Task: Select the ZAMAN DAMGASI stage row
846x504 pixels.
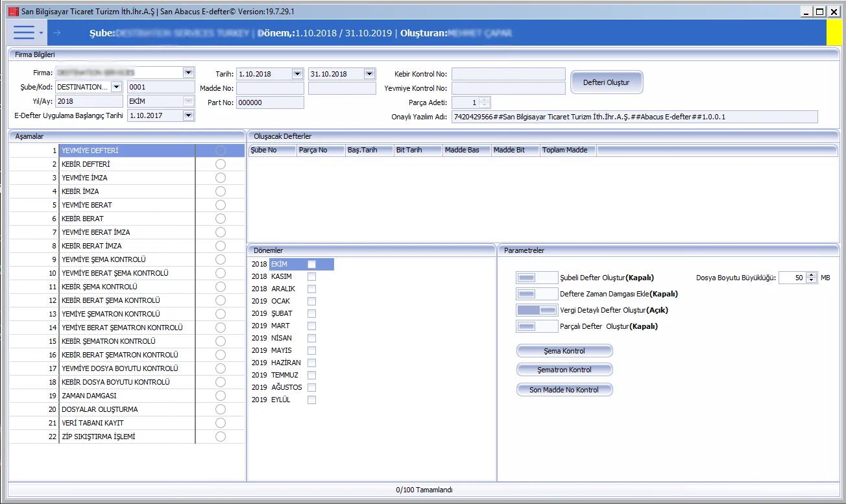Action: (x=127, y=396)
